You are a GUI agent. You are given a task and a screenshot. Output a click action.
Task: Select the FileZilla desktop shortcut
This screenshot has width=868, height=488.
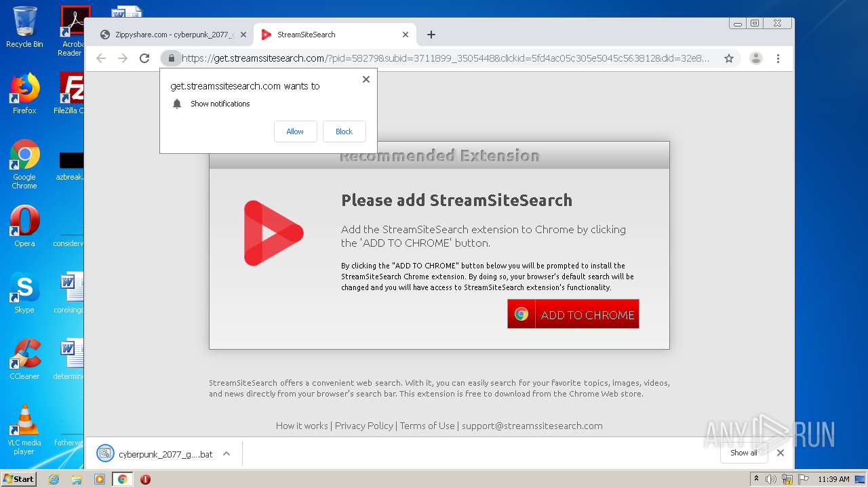69,93
